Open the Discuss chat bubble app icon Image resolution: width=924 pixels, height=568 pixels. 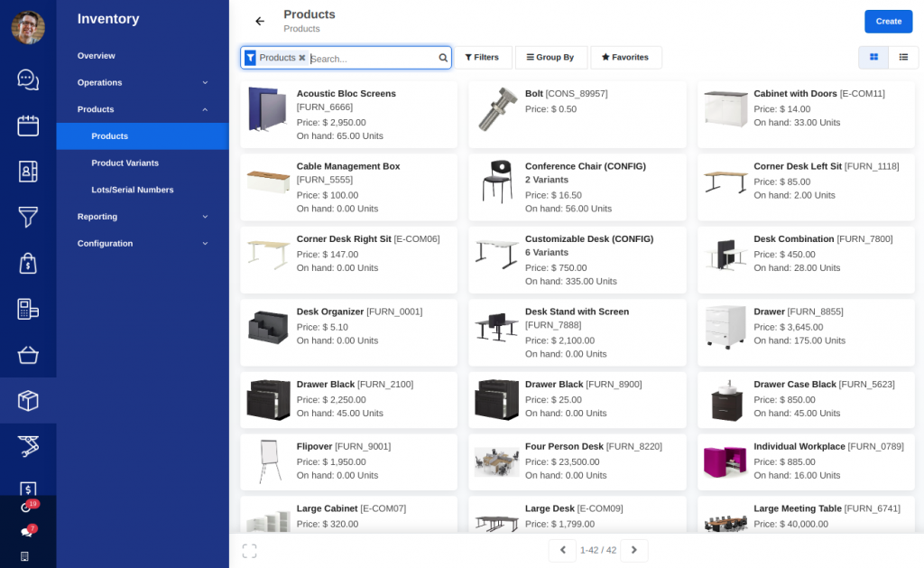[x=28, y=80]
